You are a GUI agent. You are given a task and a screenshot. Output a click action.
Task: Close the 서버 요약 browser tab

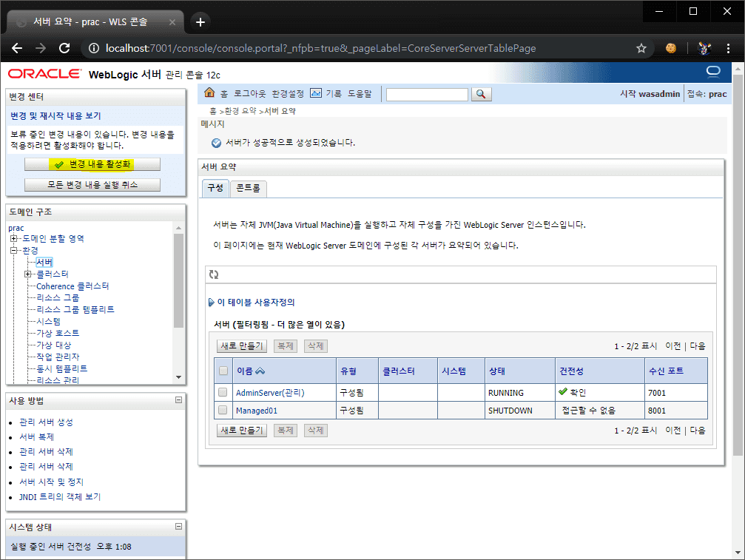point(172,22)
